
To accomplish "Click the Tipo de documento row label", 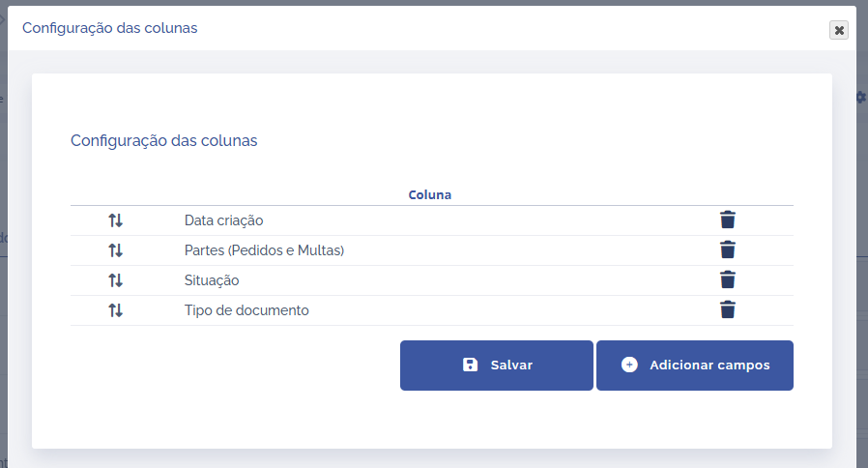I will pyautogui.click(x=246, y=310).
